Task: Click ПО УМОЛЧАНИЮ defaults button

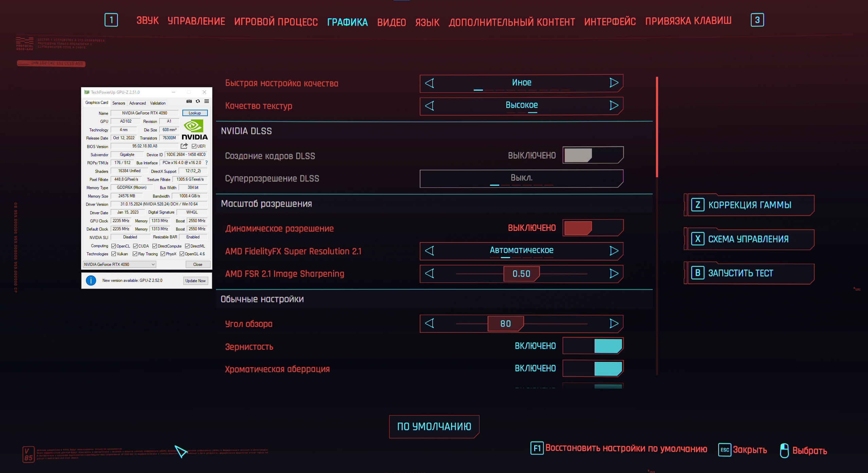Action: (x=434, y=426)
